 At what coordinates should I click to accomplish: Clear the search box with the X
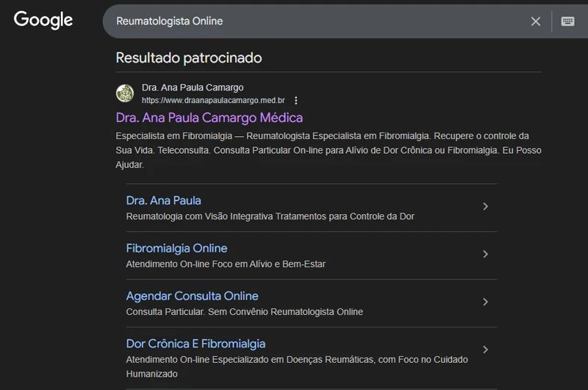(x=536, y=21)
